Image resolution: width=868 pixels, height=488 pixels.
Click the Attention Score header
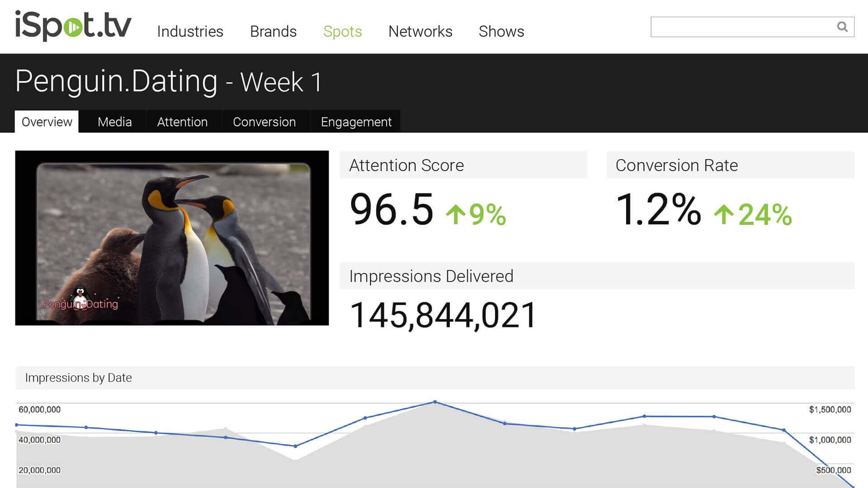click(463, 165)
